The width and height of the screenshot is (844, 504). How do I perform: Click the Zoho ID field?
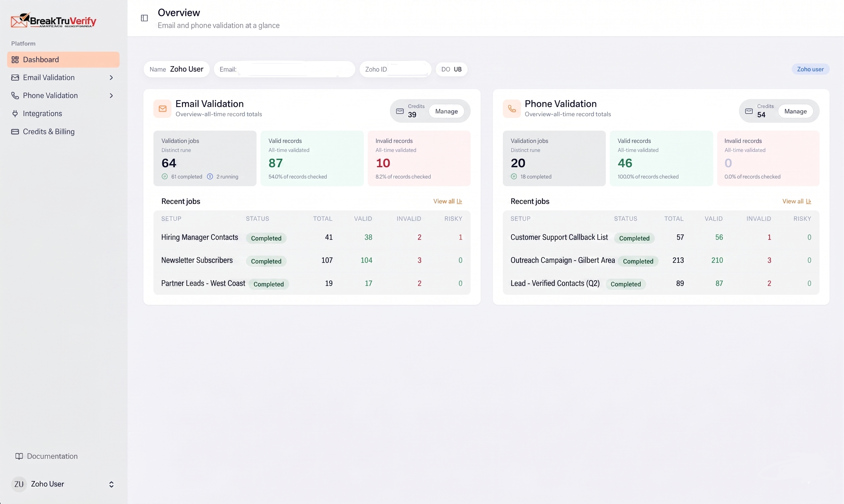coord(396,69)
